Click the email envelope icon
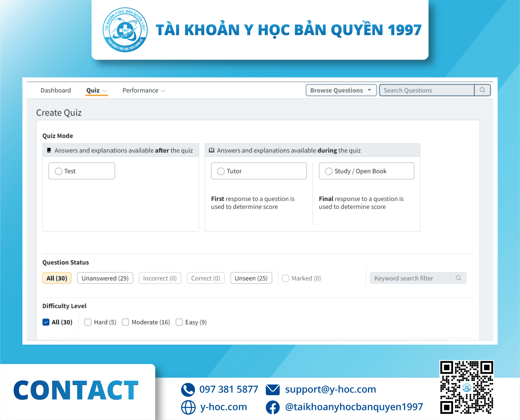This screenshot has height=420, width=520. [272, 390]
